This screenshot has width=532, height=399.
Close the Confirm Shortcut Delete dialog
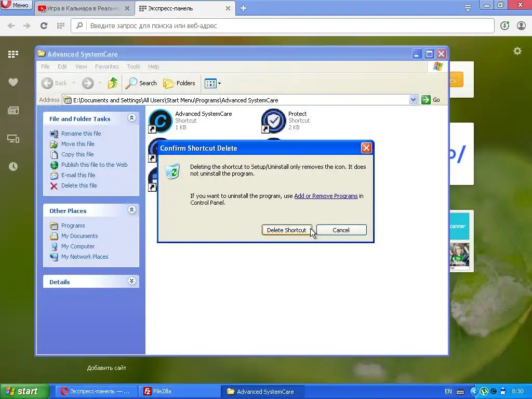click(366, 148)
